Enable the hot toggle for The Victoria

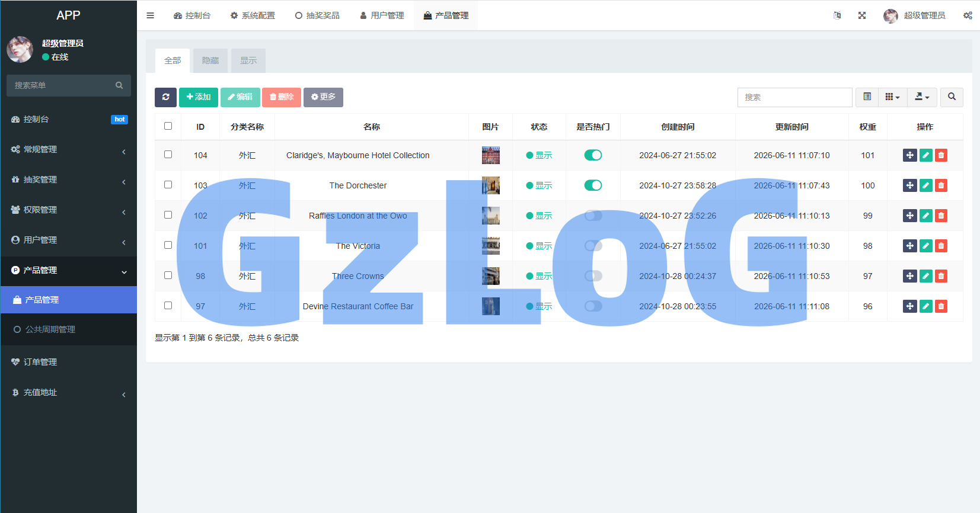pyautogui.click(x=593, y=246)
